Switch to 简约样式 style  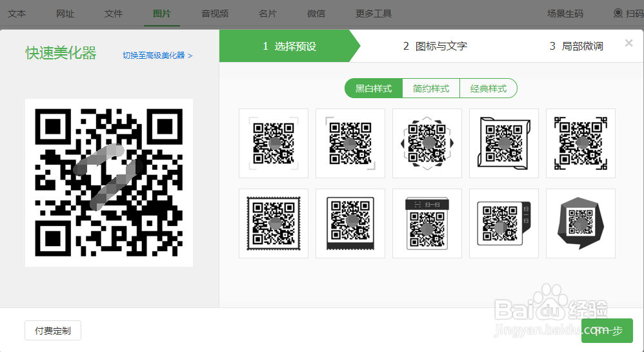pos(431,88)
